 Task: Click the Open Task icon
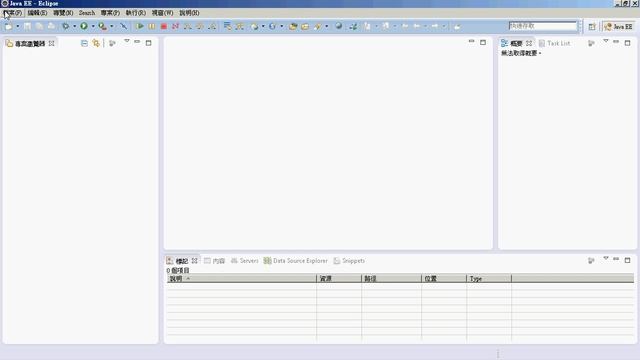pos(305,27)
